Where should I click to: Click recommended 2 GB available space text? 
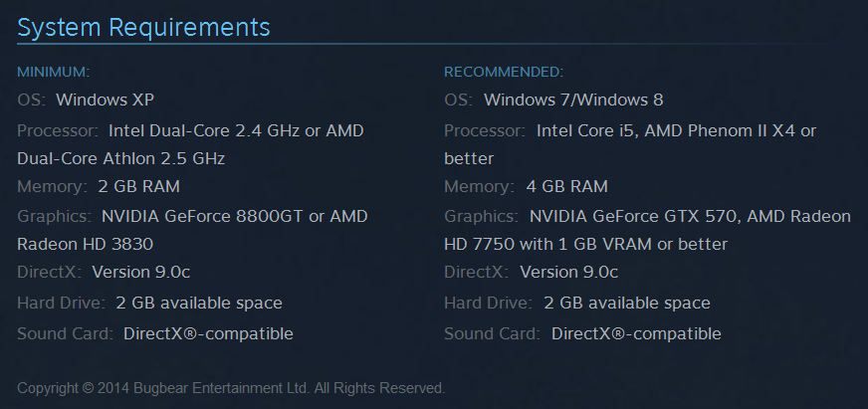click(626, 303)
